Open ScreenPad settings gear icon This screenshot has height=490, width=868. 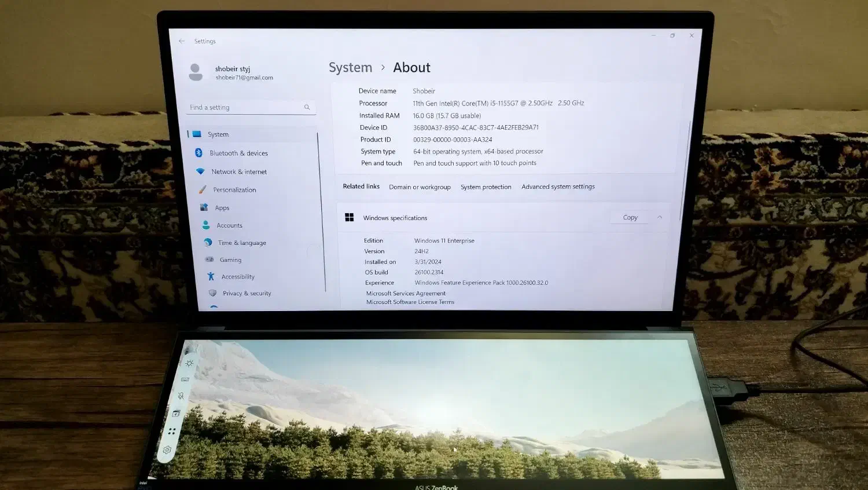167,450
